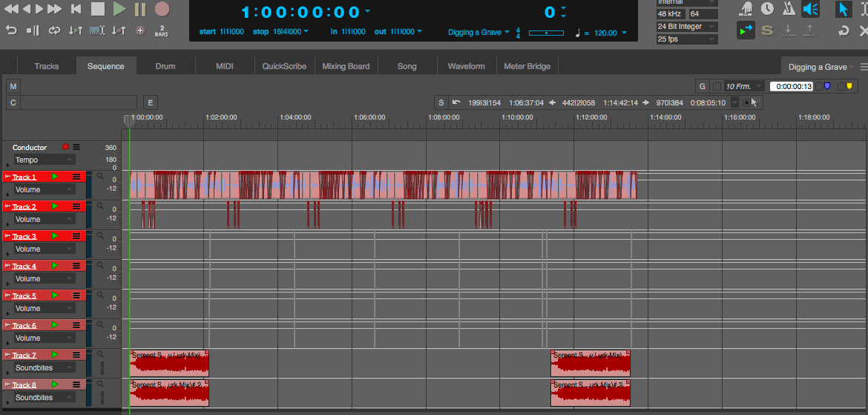Toggle the Solo mode S icon
The height and width of the screenshot is (415, 868).
[766, 30]
